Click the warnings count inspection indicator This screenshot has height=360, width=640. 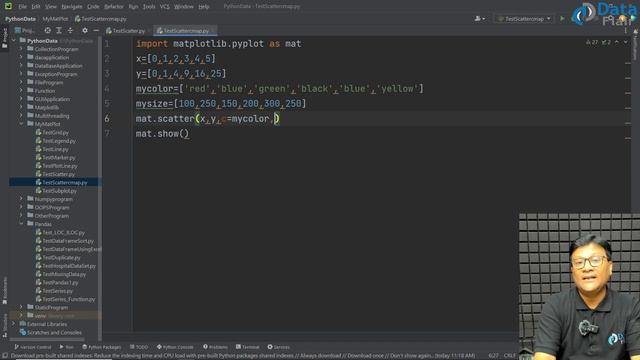click(x=592, y=42)
